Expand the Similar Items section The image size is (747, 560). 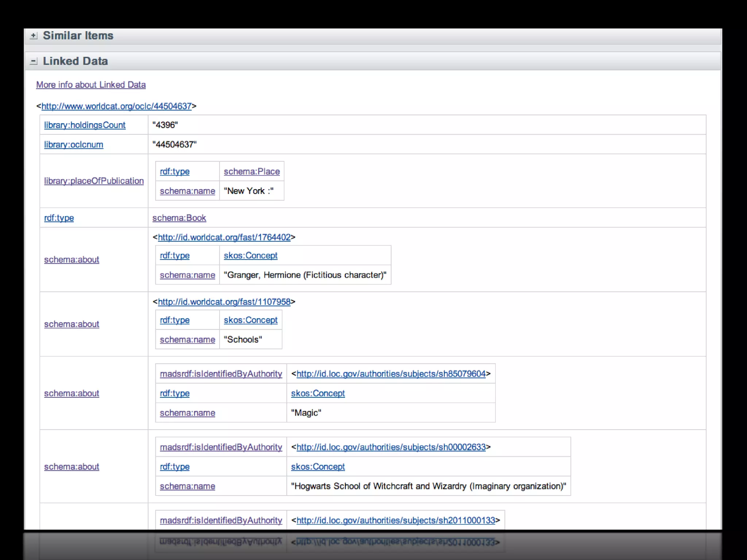pos(34,36)
